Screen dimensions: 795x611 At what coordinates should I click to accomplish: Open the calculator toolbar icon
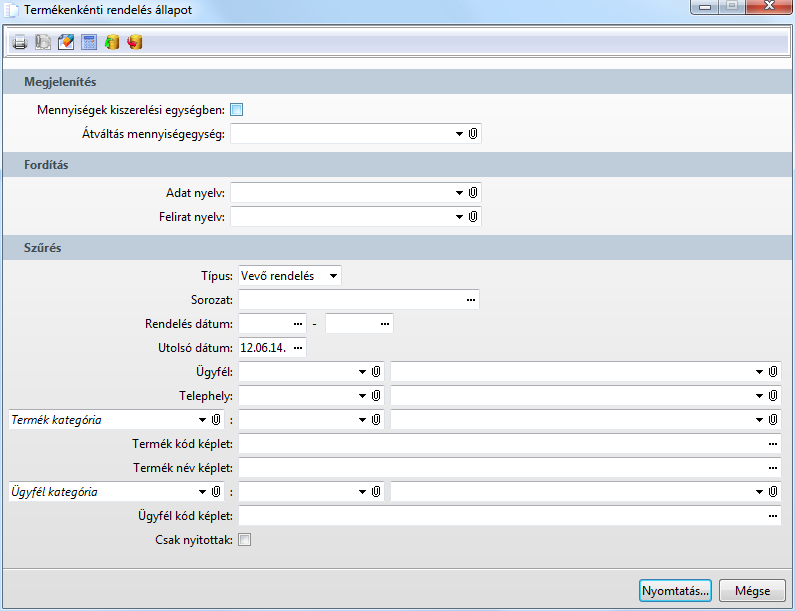89,42
